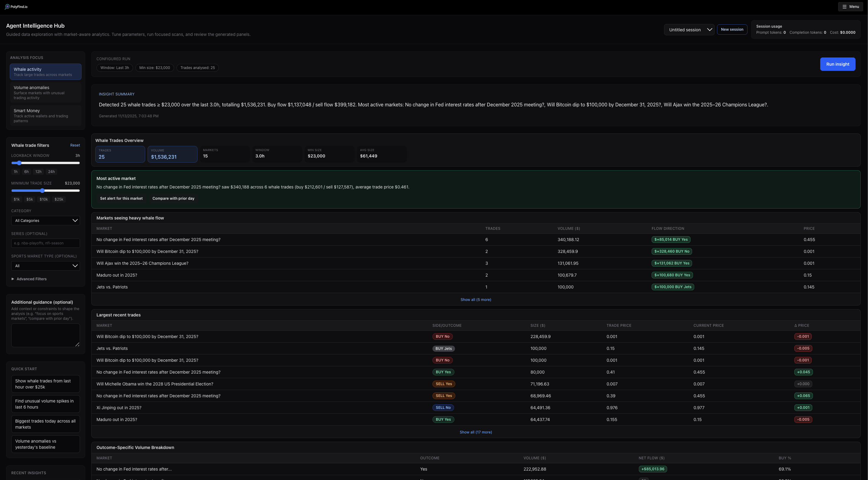The width and height of the screenshot is (868, 480).
Task: Run quick start for biggest trades today
Action: 45,424
